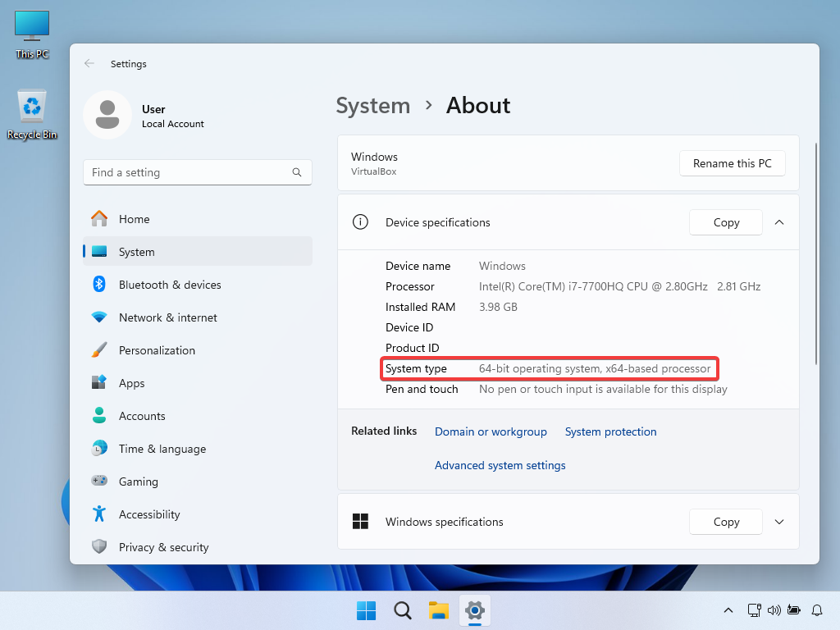Click the Bluetooth & devices icon in sidebar
Screen dimensions: 840x630
[99, 285]
